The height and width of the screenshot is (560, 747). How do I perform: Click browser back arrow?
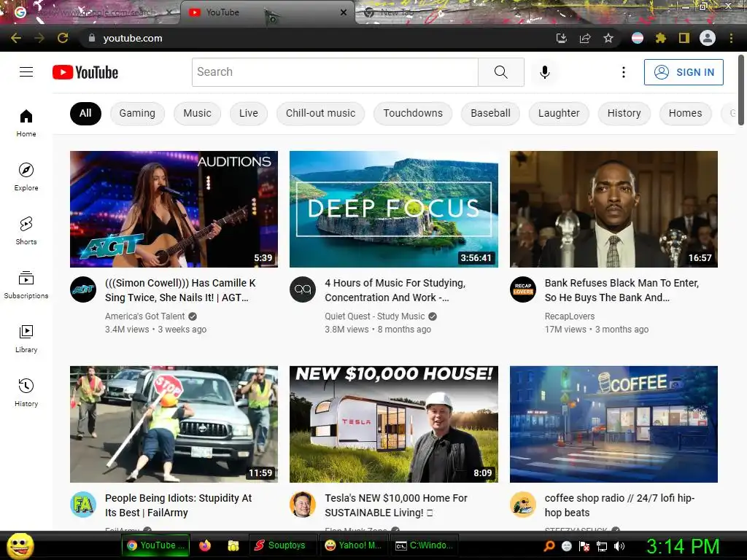[16, 38]
